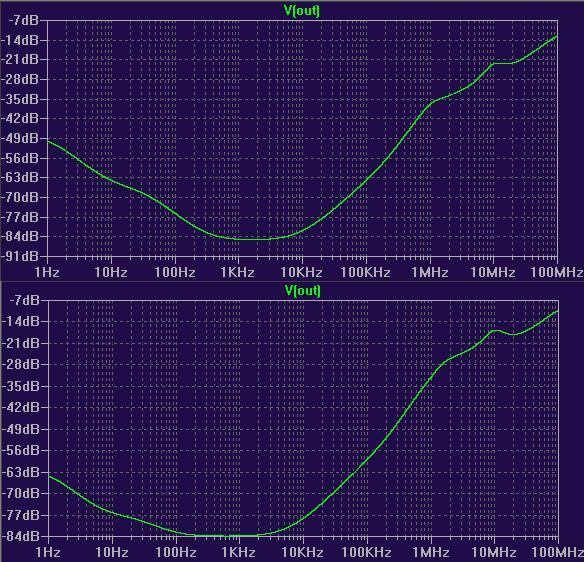Viewport: 584px width, 562px height.
Task: Click the 10KHz frequency label in lower pane
Action: point(302,552)
